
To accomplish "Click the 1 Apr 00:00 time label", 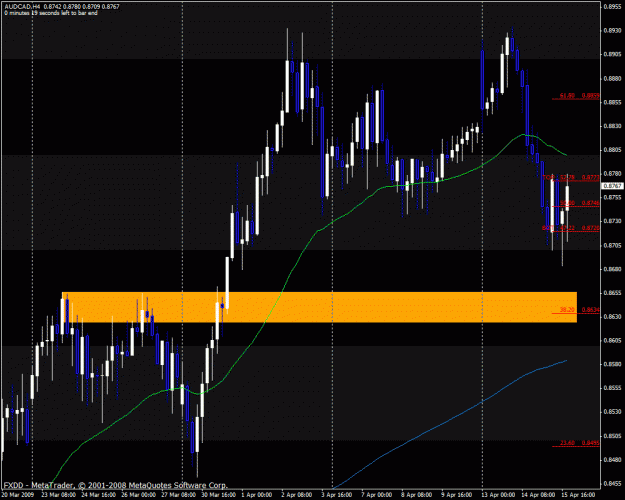I will coord(257,495).
